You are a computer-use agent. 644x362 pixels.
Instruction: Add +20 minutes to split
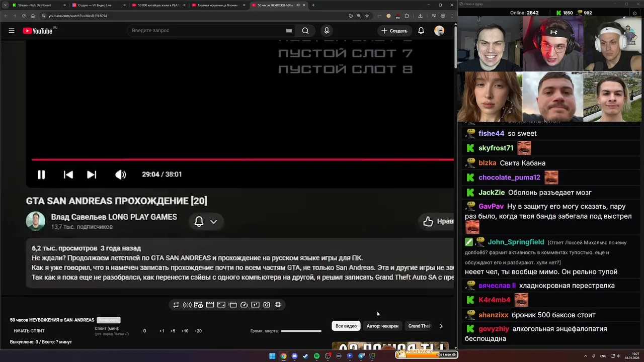click(x=198, y=331)
